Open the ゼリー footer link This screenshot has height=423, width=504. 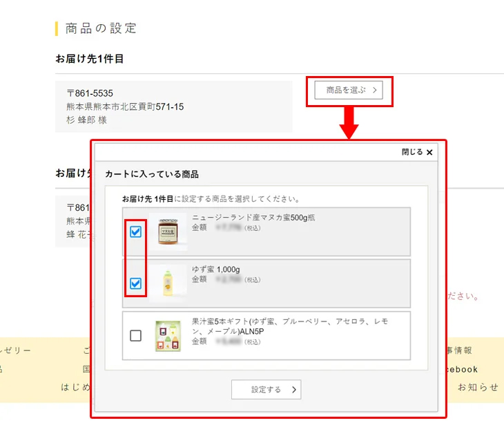[15, 350]
